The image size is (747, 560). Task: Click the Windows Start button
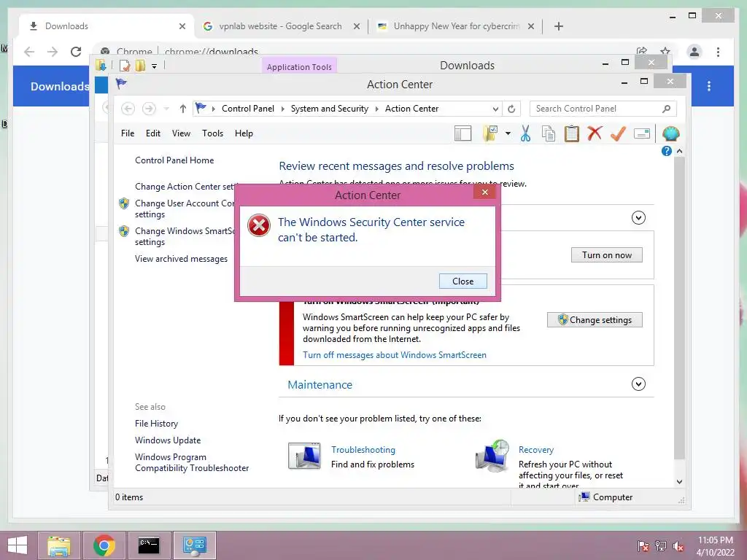[x=18, y=545]
